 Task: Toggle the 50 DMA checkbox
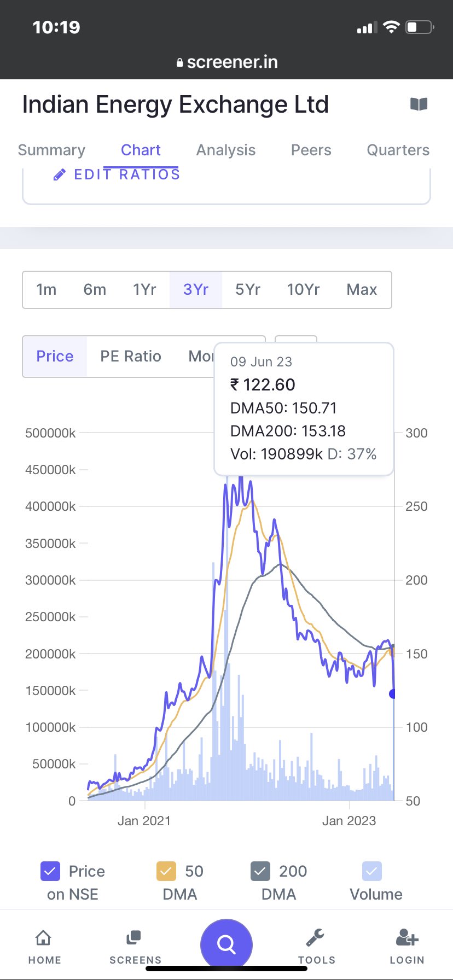point(166,871)
